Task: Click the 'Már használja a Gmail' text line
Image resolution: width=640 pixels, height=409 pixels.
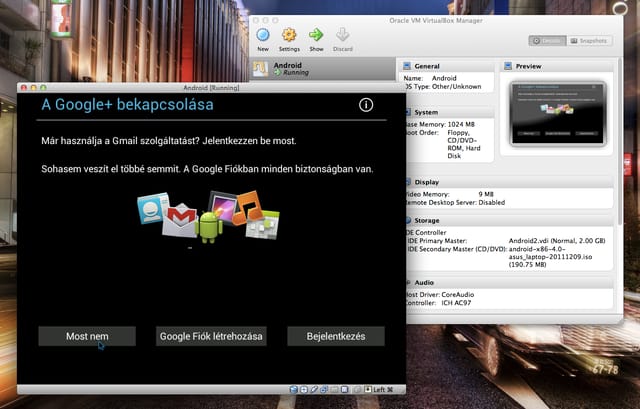Action: click(169, 141)
